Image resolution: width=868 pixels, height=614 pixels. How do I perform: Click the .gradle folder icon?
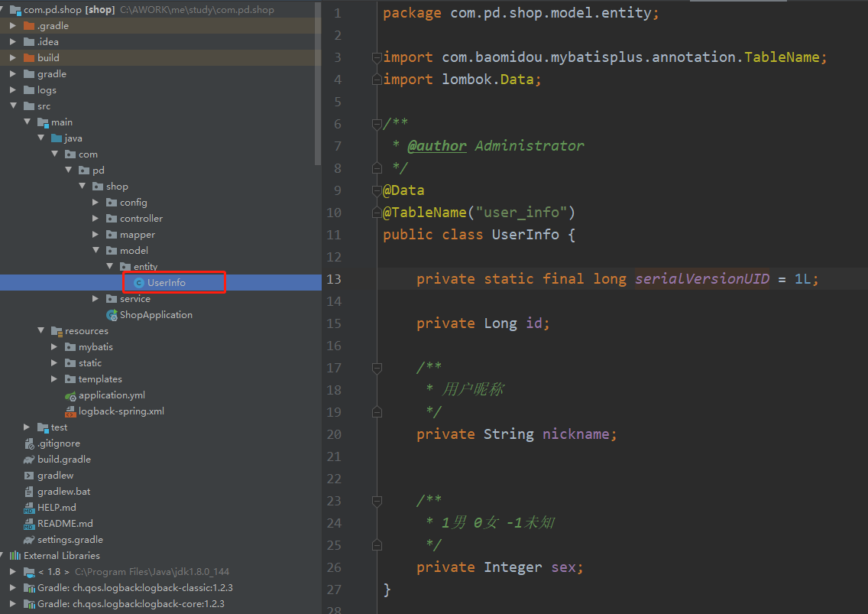click(29, 25)
